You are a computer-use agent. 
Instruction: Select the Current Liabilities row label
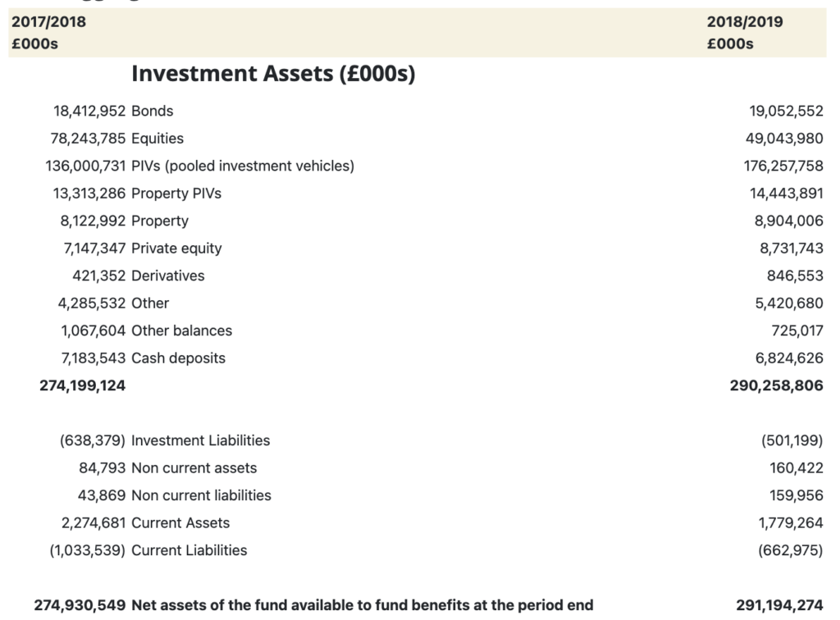click(x=189, y=550)
